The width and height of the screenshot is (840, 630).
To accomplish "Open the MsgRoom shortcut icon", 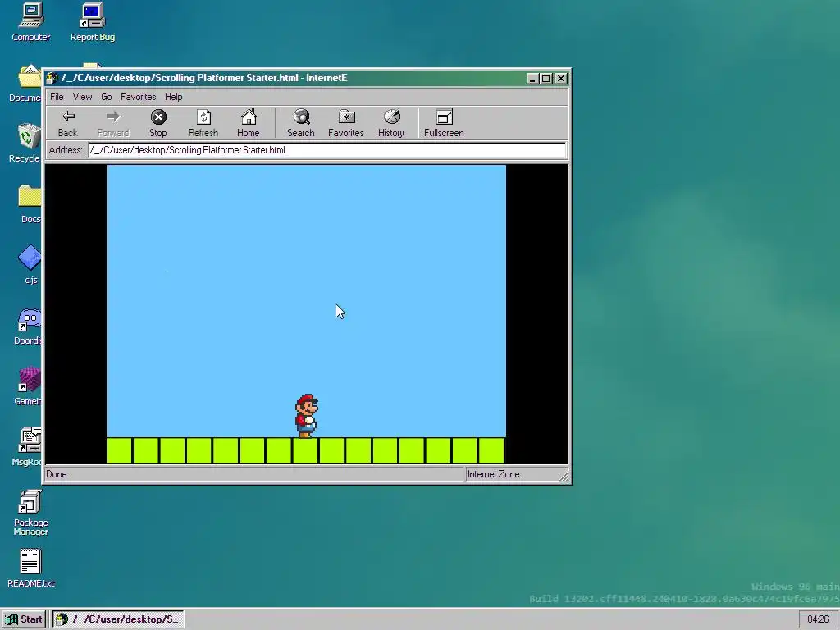I will click(x=27, y=446).
